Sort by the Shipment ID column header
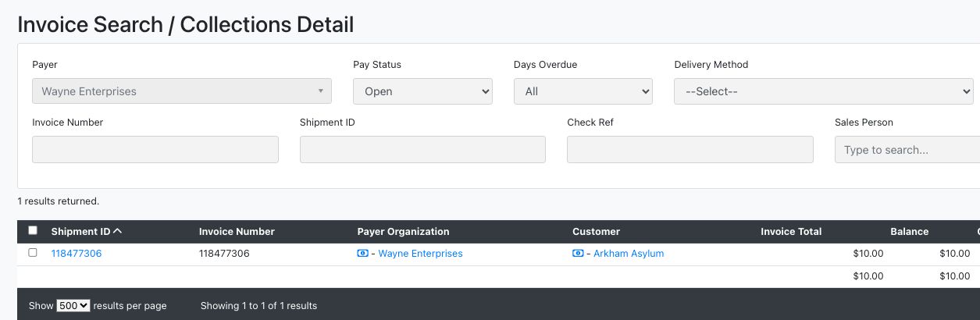The image size is (980, 320). (80, 232)
